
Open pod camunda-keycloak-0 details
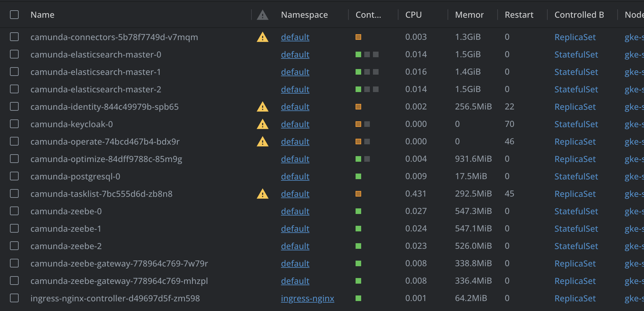(x=71, y=124)
